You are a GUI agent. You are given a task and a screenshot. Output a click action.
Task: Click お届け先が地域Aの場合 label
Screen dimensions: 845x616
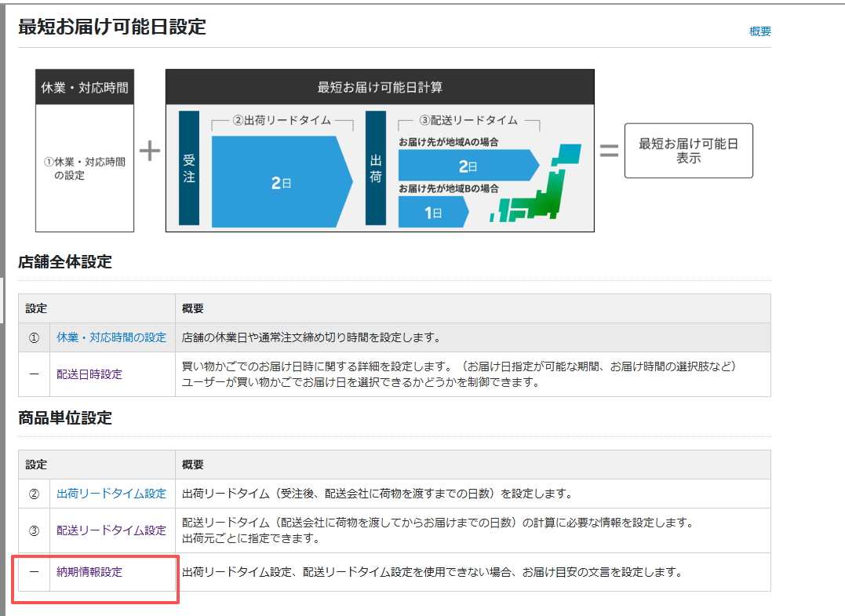pyautogui.click(x=448, y=142)
